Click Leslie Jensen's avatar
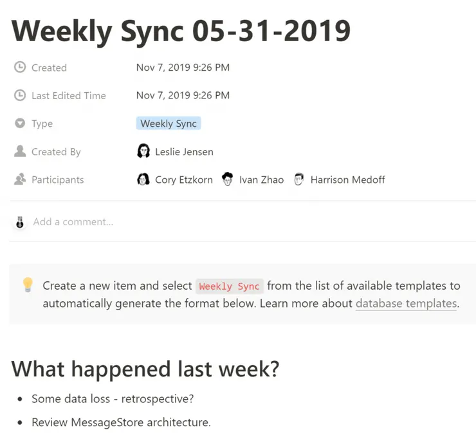 click(x=144, y=152)
